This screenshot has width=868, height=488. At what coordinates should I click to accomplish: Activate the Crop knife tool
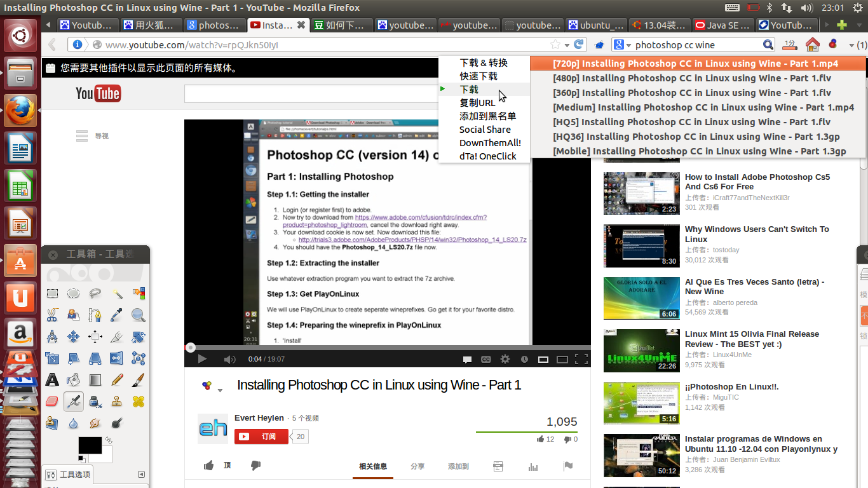(117, 337)
